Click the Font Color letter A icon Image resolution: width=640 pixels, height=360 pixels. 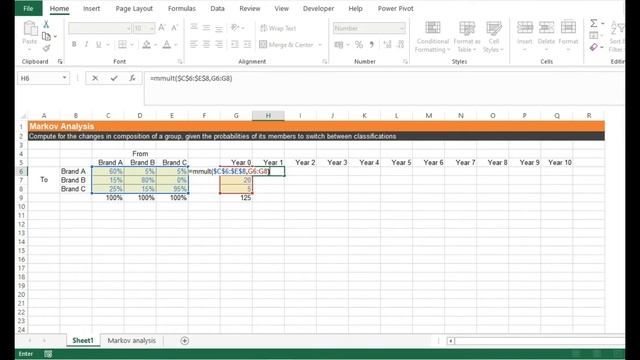tap(167, 44)
